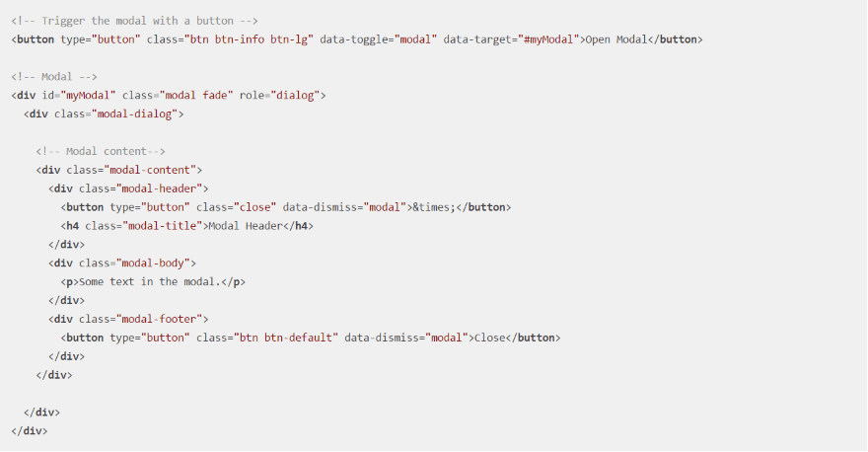Click the "modal-dialog" class value
The image size is (868, 452).
135,114
